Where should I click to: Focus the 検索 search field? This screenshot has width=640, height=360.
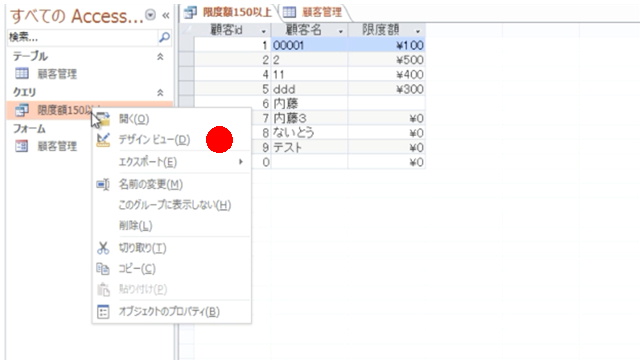(83, 37)
